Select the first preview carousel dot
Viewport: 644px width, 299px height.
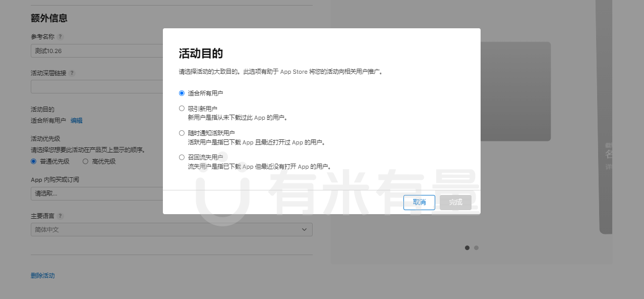(x=467, y=247)
